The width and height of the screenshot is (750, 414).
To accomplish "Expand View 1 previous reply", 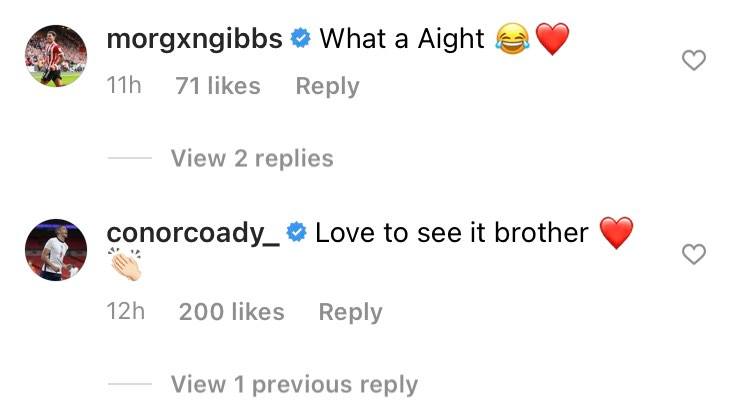I will tap(295, 384).
